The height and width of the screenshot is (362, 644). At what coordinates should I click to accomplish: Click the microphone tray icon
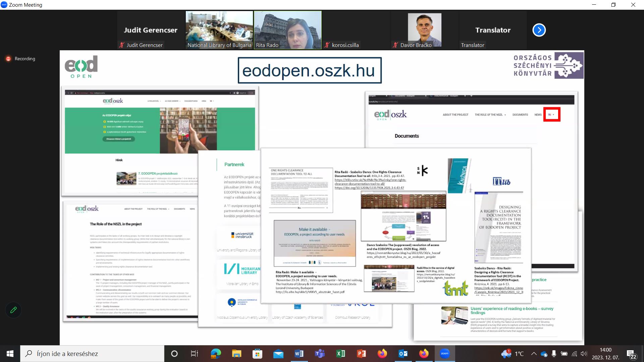(554, 354)
